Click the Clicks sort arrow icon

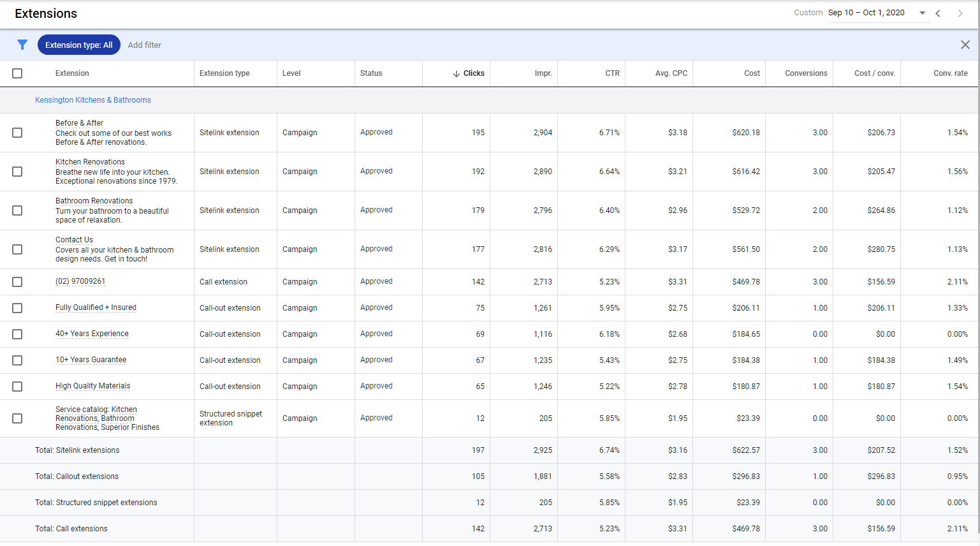pyautogui.click(x=456, y=74)
